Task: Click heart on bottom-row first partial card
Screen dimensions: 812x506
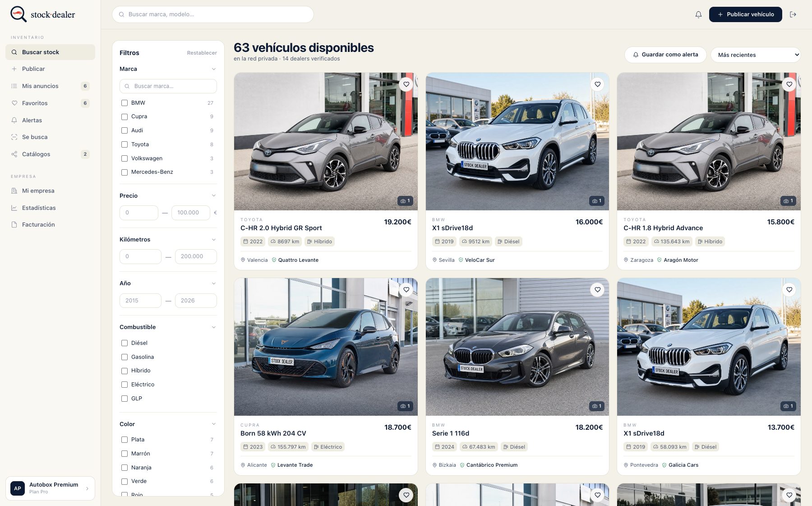Action: [x=406, y=495]
